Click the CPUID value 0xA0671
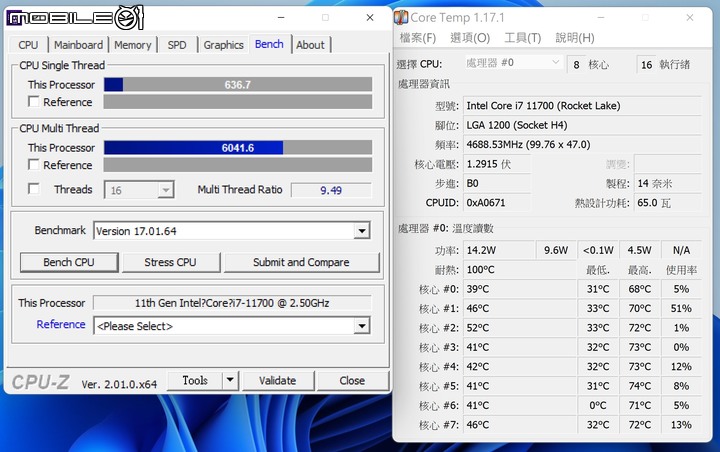The image size is (720, 452). pos(497,203)
